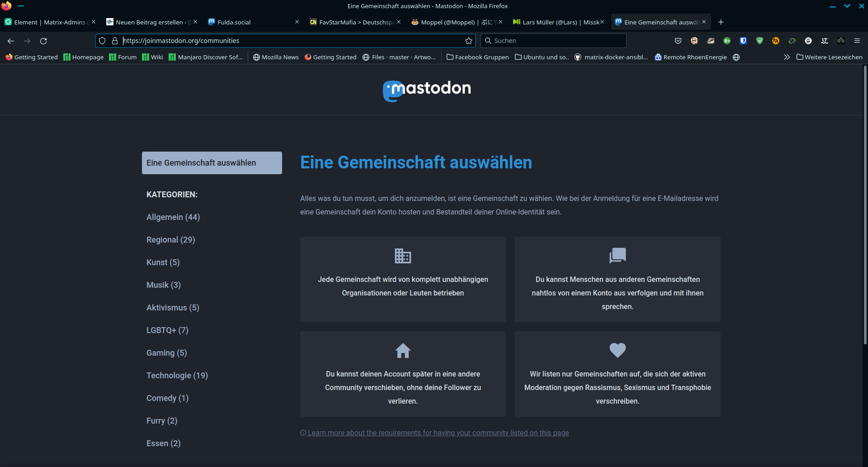Click the Firefox icon in the title bar

pyautogui.click(x=6, y=6)
